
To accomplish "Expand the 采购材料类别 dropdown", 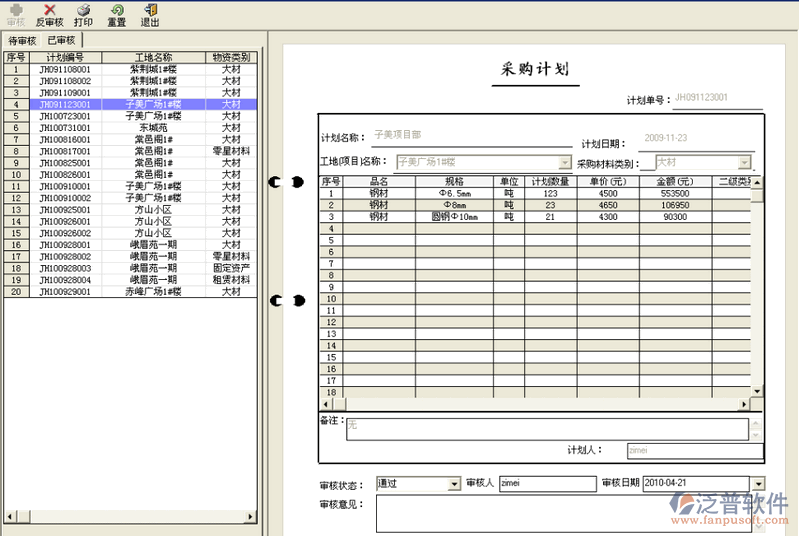I will point(744,162).
